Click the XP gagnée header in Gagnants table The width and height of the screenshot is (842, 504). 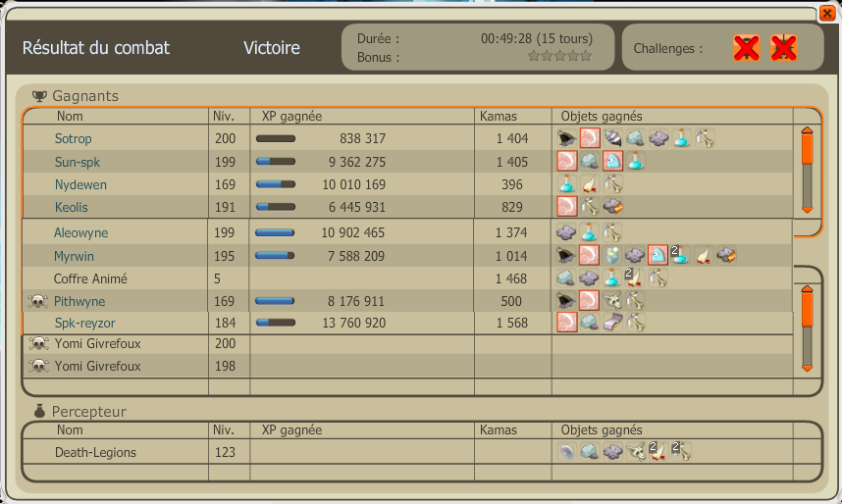tap(291, 116)
